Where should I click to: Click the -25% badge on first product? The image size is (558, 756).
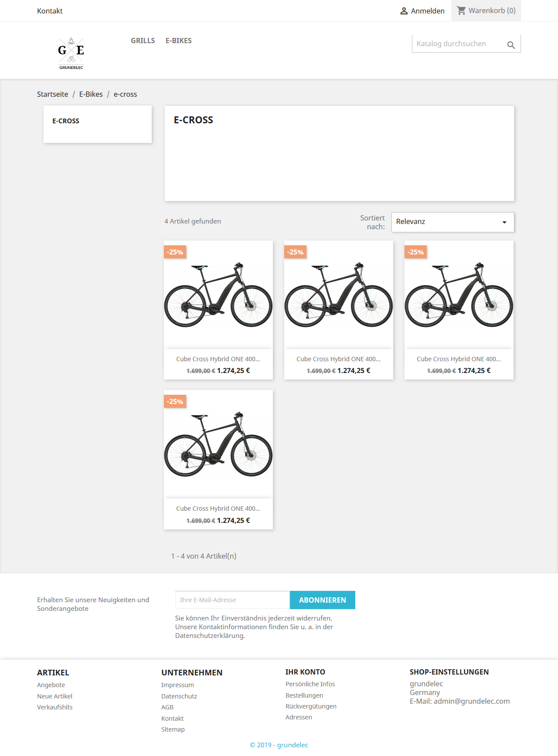click(x=175, y=252)
